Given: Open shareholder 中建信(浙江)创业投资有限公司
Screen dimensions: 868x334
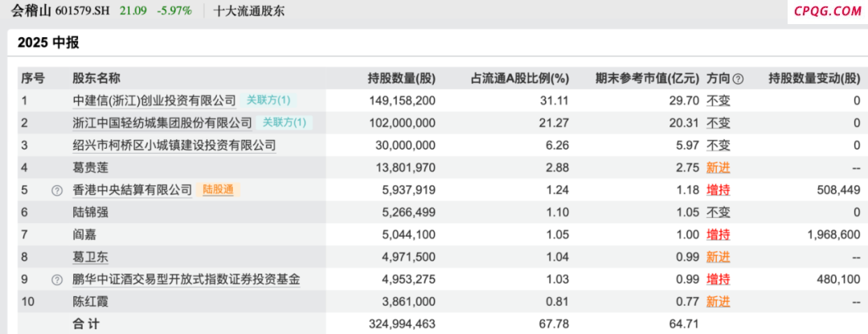Looking at the screenshot, I should (x=154, y=101).
